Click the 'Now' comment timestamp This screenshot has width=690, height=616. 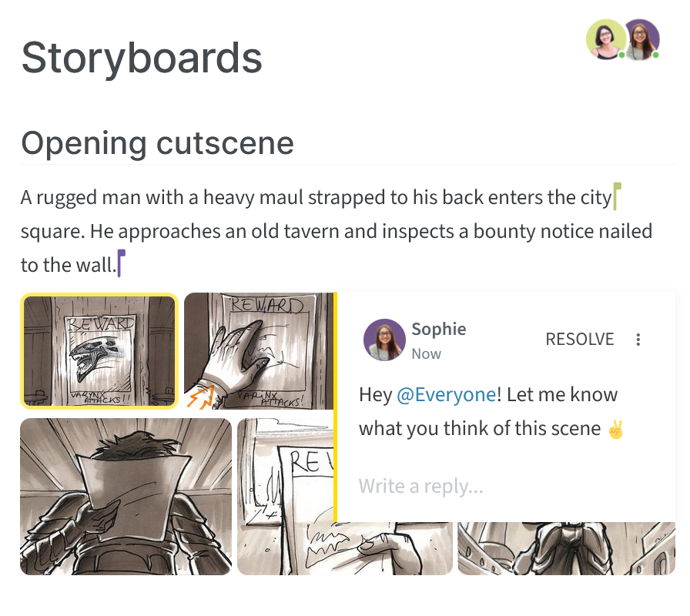[426, 353]
